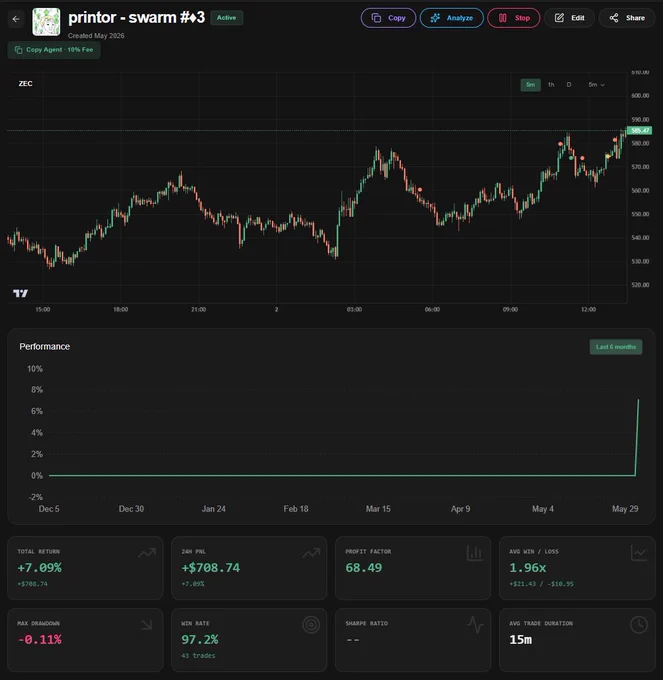The image size is (663, 680).
Task: Click the Active status badge
Action: (x=226, y=18)
